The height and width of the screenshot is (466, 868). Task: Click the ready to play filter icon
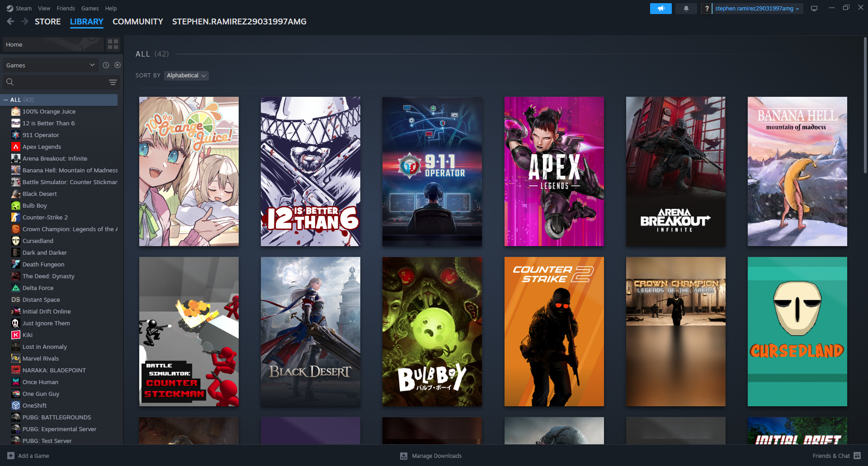pyautogui.click(x=118, y=65)
